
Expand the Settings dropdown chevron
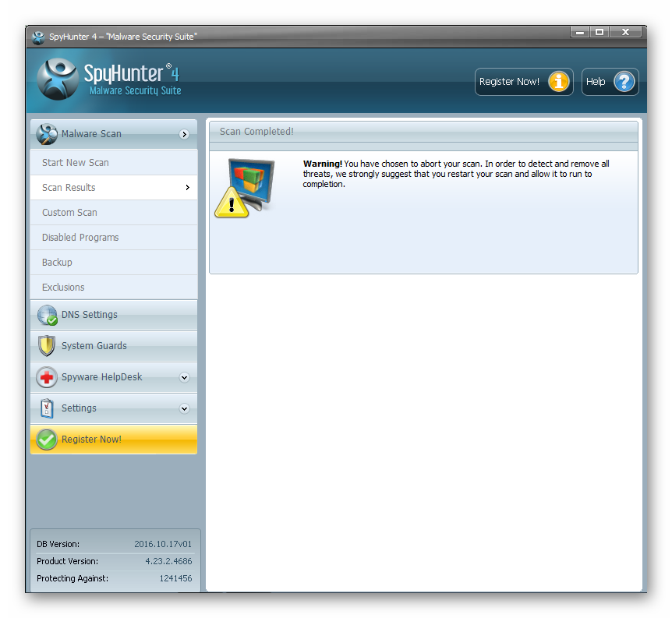[x=184, y=409]
